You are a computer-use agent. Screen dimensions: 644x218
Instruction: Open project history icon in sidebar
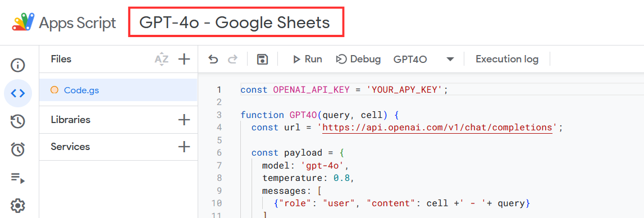(17, 121)
